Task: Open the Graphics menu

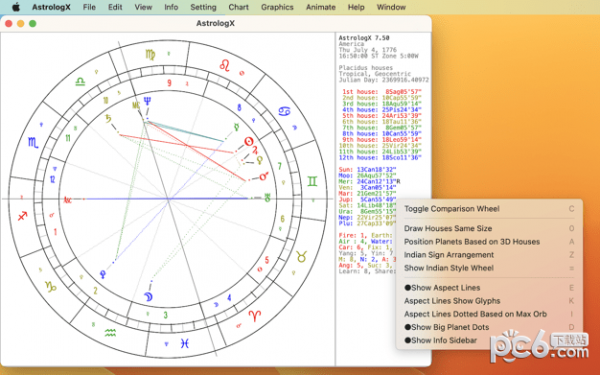Action: [277, 7]
